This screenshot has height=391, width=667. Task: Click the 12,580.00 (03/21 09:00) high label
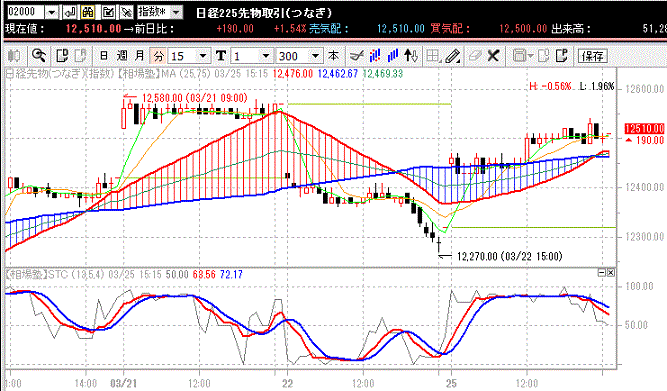click(x=194, y=98)
